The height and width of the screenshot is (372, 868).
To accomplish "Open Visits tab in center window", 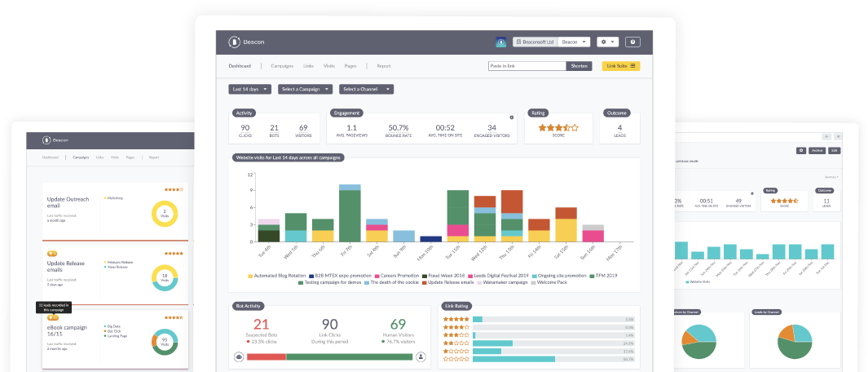I will point(328,66).
